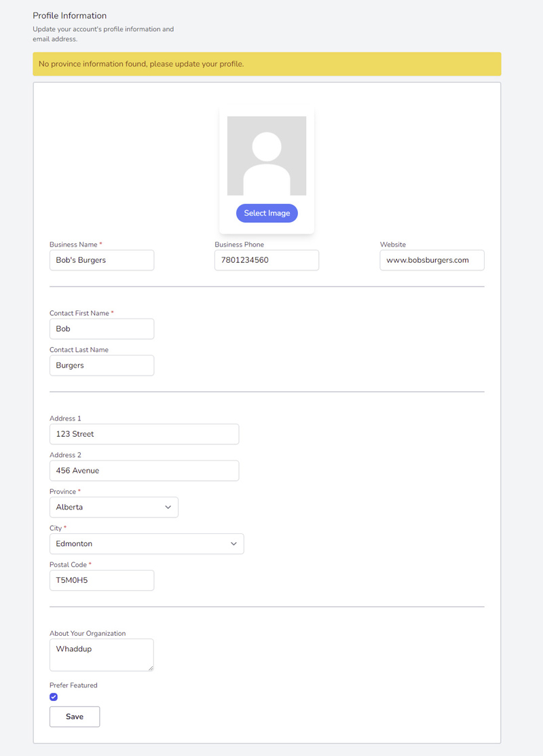Toggle the Prefer Featured checkbox
Image resolution: width=543 pixels, height=756 pixels.
click(x=54, y=697)
